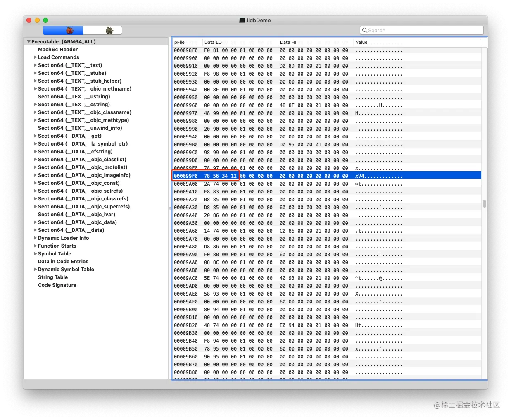Viewport: 511px width, 420px height.
Task: Expand Section64 (__TEXT,__stubs) disclosure triangle
Action: tap(35, 73)
